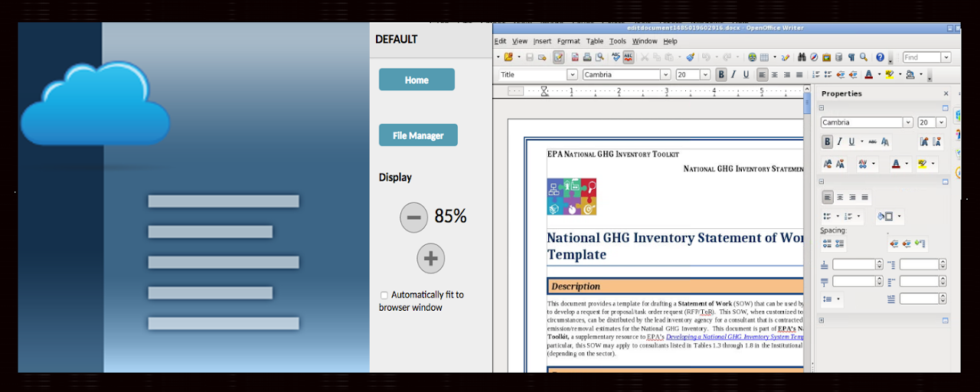Open Page Preview icon in toolbar
This screenshot has width=980, height=392.
coord(599,57)
